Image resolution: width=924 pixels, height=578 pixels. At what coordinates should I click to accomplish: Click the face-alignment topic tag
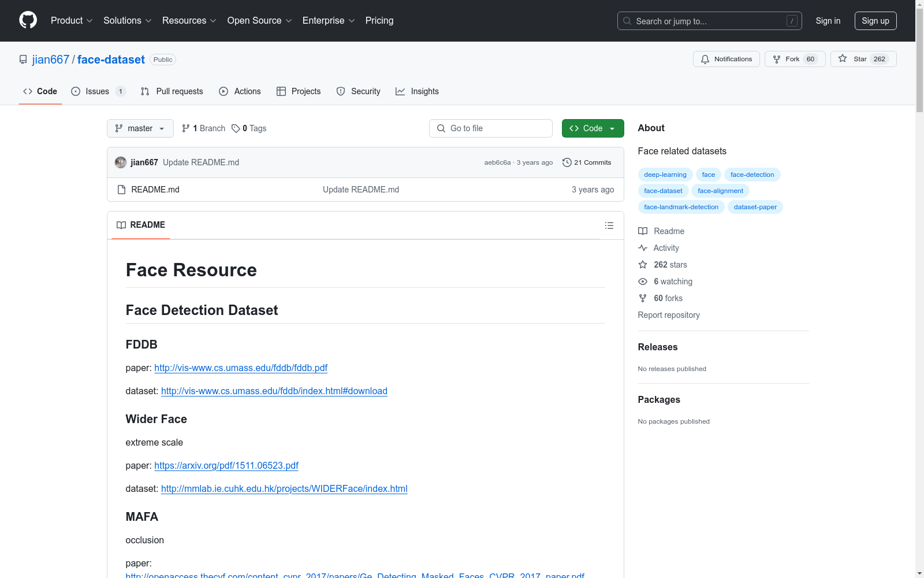(x=720, y=191)
